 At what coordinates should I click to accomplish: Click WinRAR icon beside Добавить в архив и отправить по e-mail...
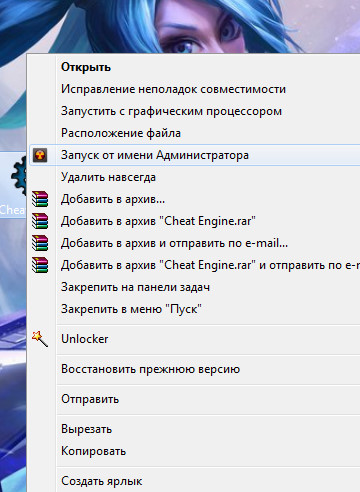pos(40,243)
